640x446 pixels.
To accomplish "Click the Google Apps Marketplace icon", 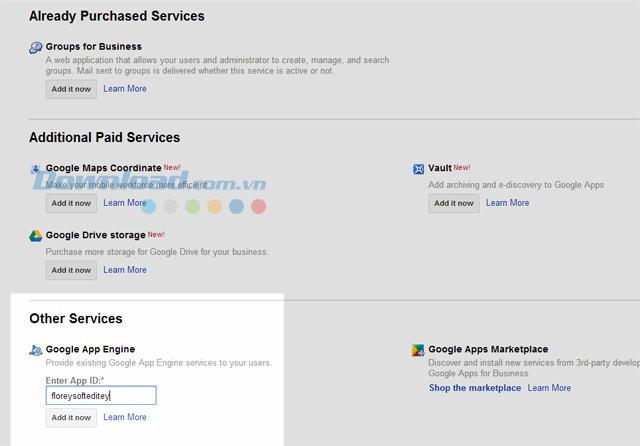I will (418, 350).
